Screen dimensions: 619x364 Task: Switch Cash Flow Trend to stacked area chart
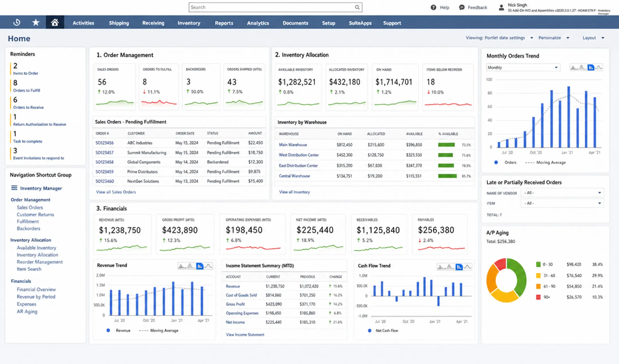click(x=441, y=267)
